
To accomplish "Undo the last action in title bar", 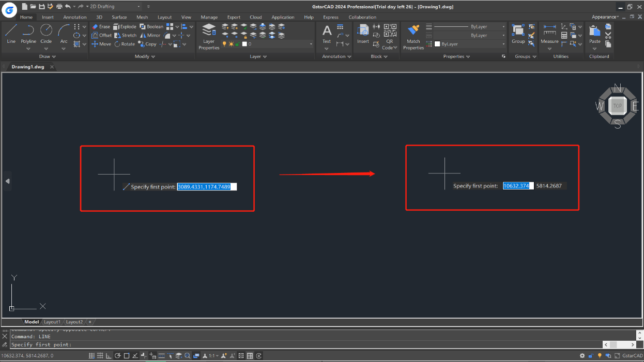I will [68, 7].
